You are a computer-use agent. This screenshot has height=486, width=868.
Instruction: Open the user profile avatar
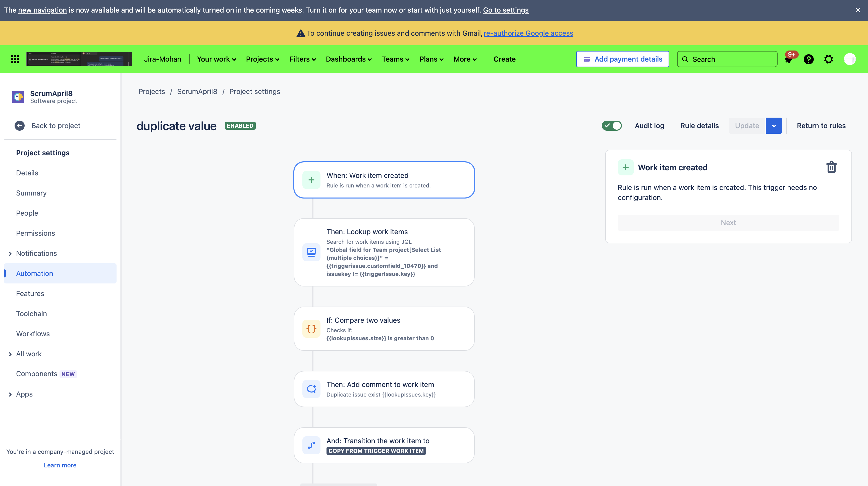click(x=849, y=59)
